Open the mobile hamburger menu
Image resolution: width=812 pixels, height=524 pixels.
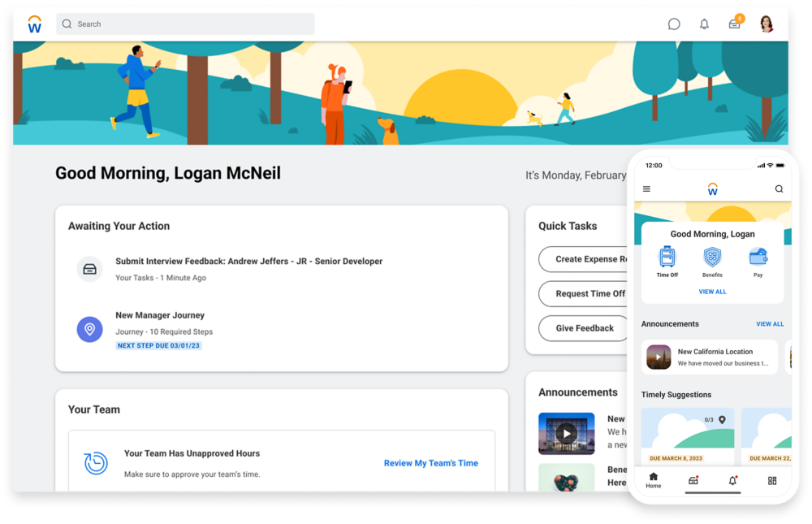coord(646,189)
